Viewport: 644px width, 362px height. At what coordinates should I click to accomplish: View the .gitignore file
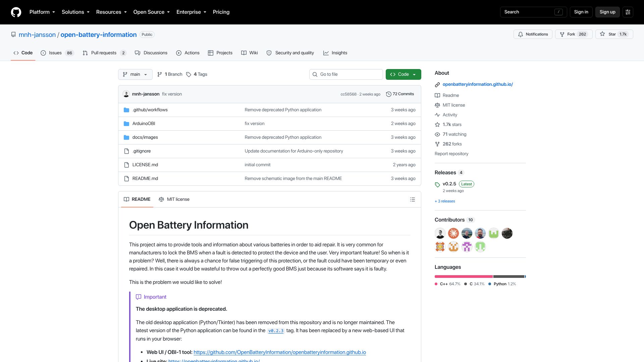[142, 151]
